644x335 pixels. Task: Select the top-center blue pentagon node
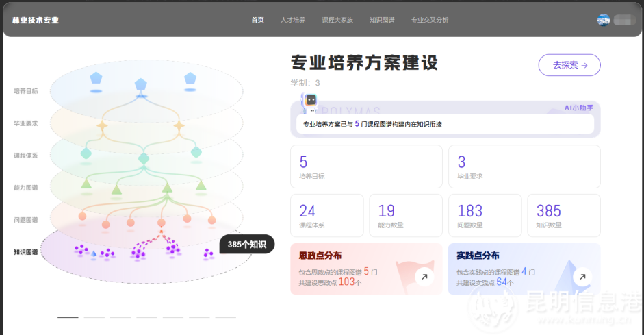point(141,84)
